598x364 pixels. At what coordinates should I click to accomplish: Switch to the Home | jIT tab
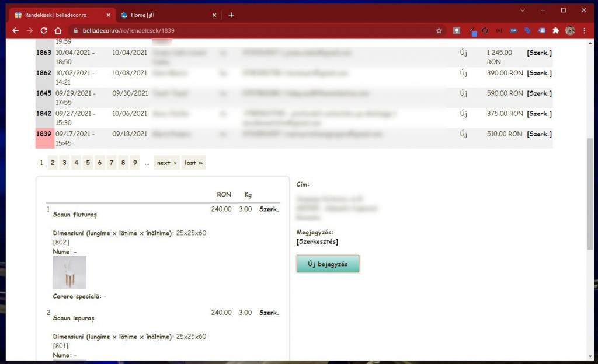pyautogui.click(x=164, y=15)
